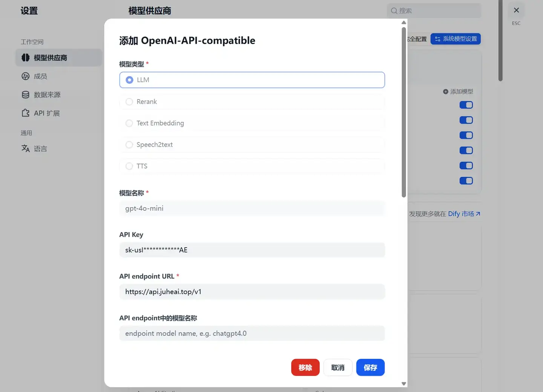Click the API endpoint model name field
The image size is (543, 392).
[x=252, y=334]
